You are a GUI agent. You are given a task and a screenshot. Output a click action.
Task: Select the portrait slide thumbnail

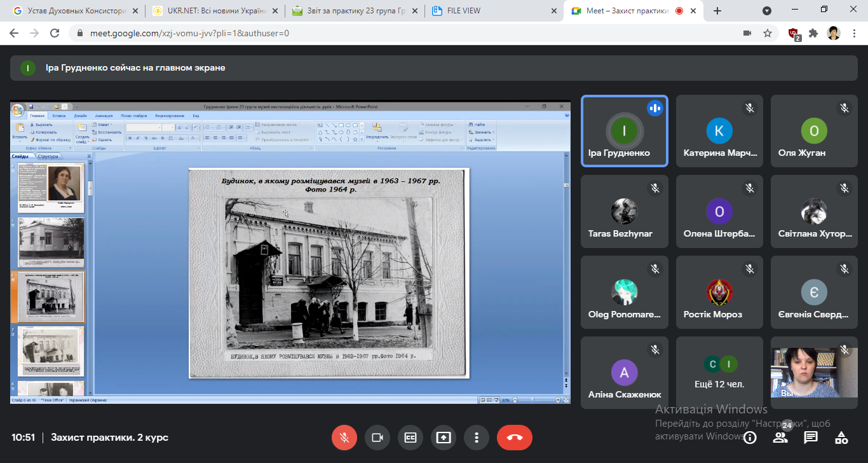[x=51, y=187]
